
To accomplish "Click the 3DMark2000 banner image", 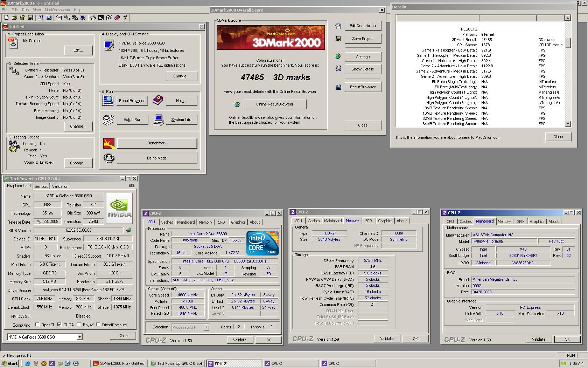I will point(271,37).
